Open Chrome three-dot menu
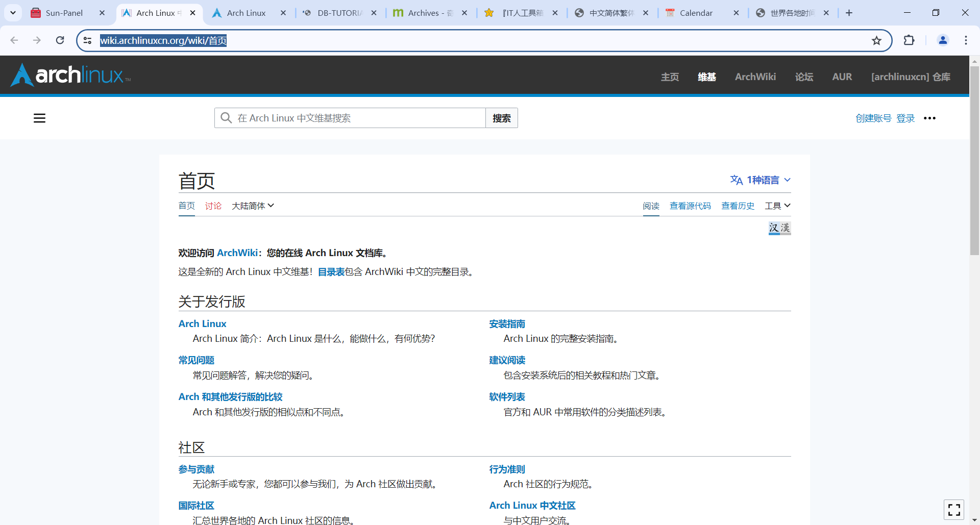This screenshot has height=525, width=980. (966, 40)
